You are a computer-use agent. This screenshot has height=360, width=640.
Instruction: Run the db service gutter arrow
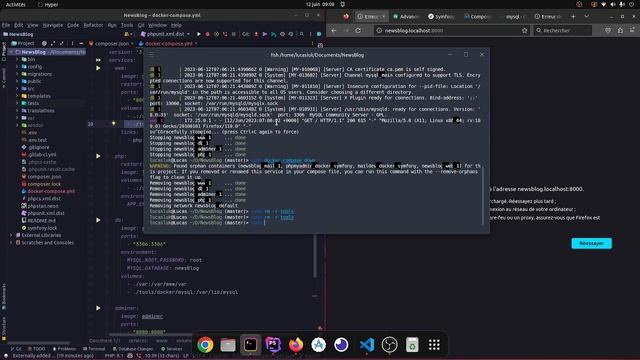tap(98, 220)
